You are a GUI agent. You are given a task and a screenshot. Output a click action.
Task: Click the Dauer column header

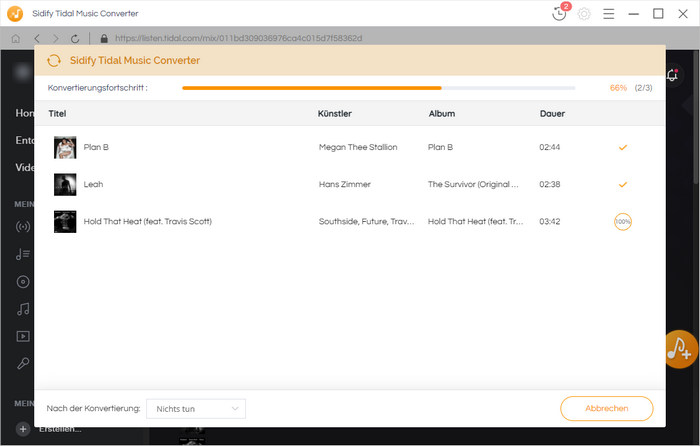[x=552, y=113]
